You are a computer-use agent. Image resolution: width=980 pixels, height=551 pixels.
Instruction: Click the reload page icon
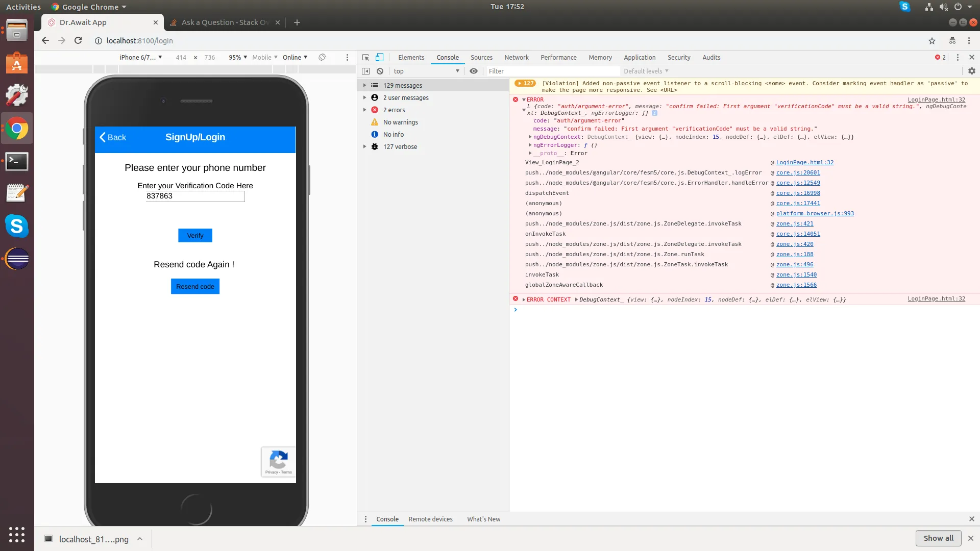(78, 41)
